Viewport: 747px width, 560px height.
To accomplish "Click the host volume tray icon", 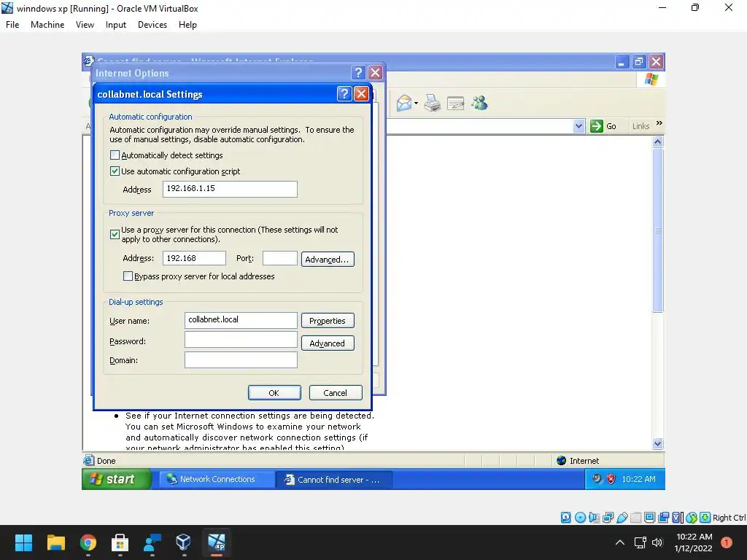I will tap(657, 542).
